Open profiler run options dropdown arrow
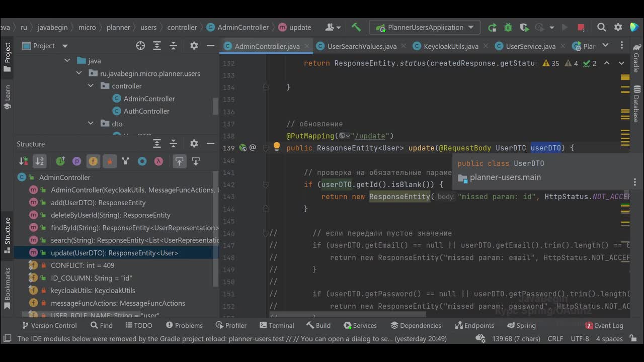Viewport: 644px width, 362px height. pyautogui.click(x=552, y=27)
